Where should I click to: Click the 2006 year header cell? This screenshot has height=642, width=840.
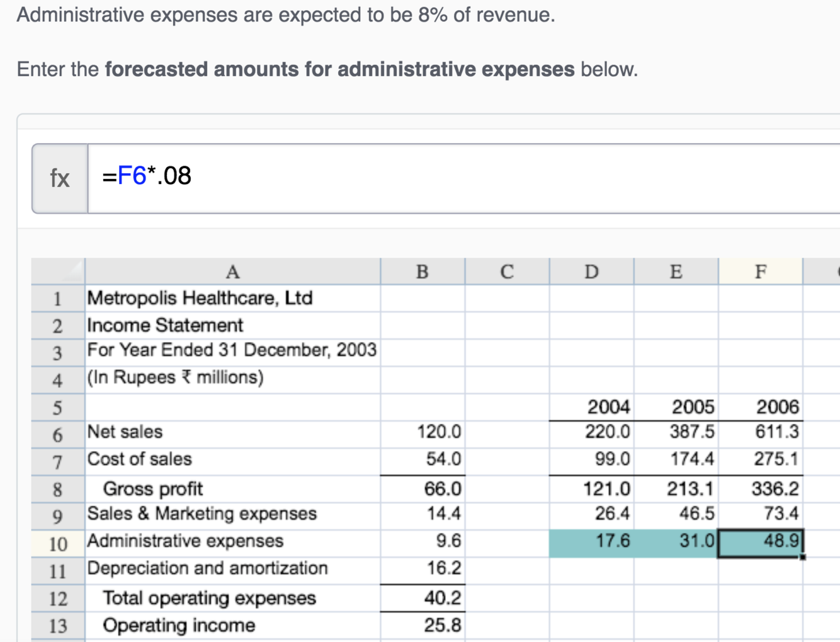pyautogui.click(x=761, y=407)
